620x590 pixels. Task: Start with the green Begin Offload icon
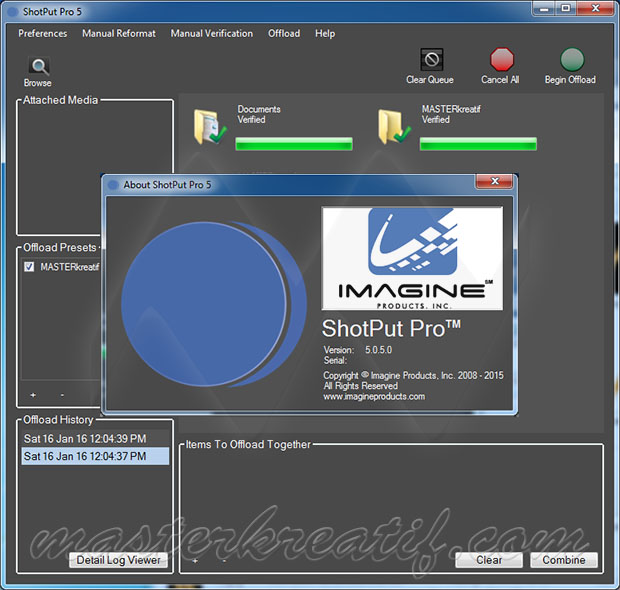[x=572, y=60]
